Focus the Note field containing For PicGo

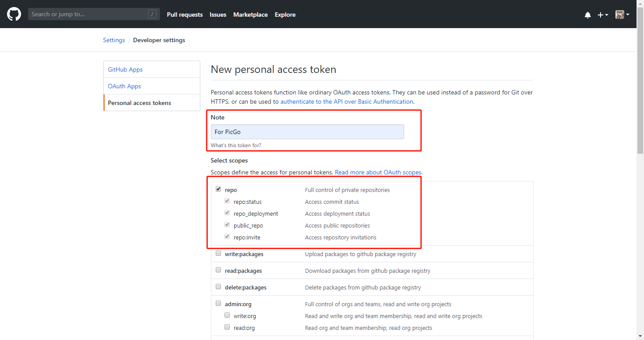click(308, 132)
